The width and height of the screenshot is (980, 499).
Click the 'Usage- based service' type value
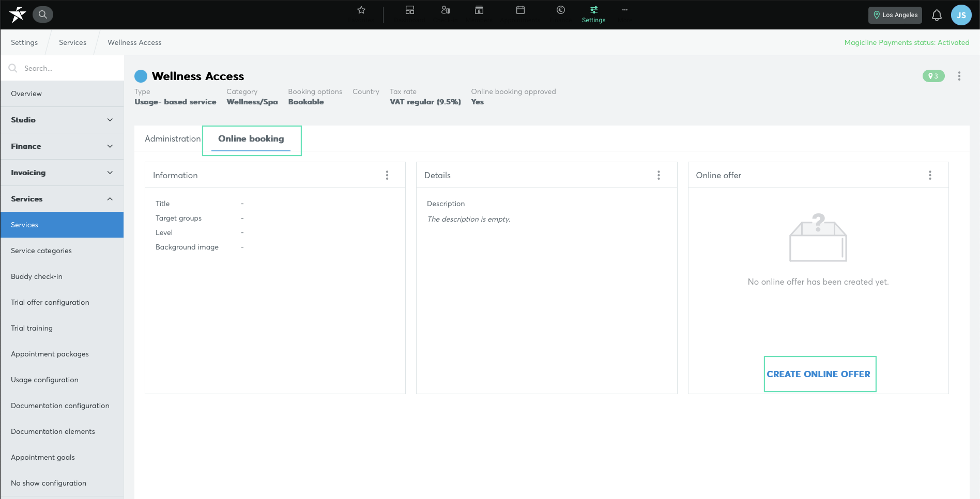(x=175, y=102)
